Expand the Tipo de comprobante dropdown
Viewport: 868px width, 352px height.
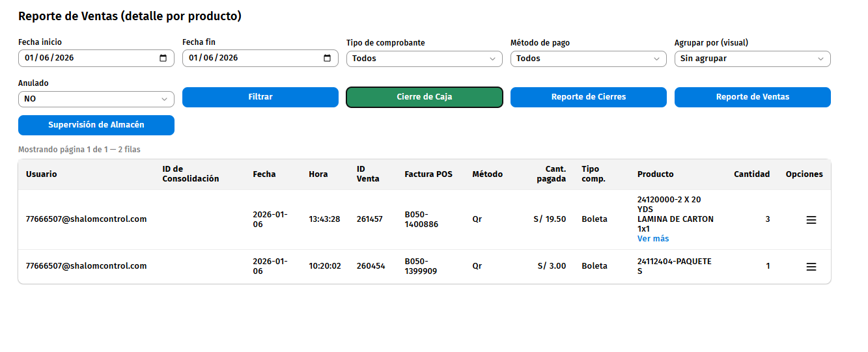pyautogui.click(x=424, y=59)
